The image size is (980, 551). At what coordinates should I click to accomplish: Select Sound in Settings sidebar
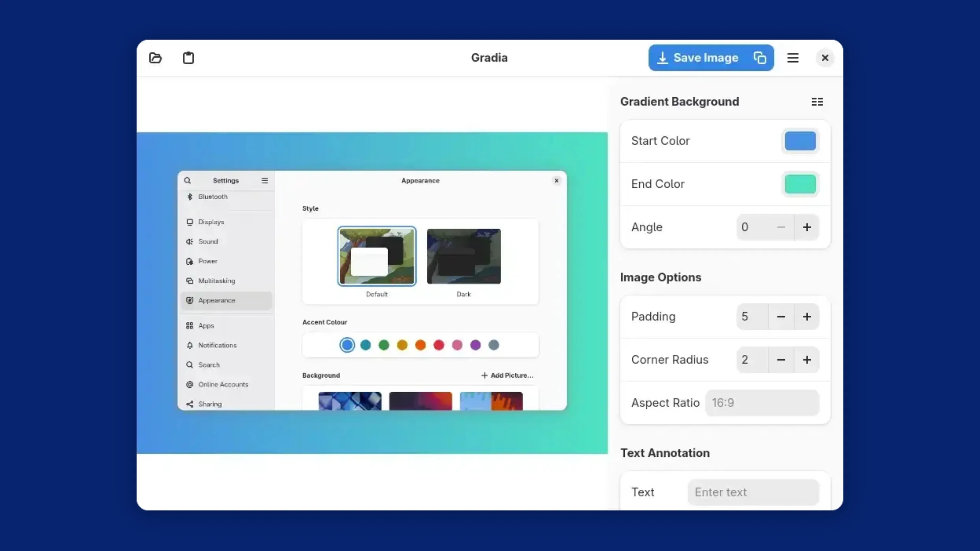point(226,242)
